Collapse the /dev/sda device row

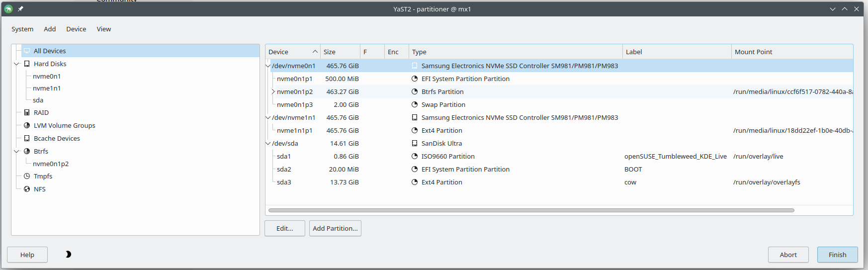coord(268,143)
